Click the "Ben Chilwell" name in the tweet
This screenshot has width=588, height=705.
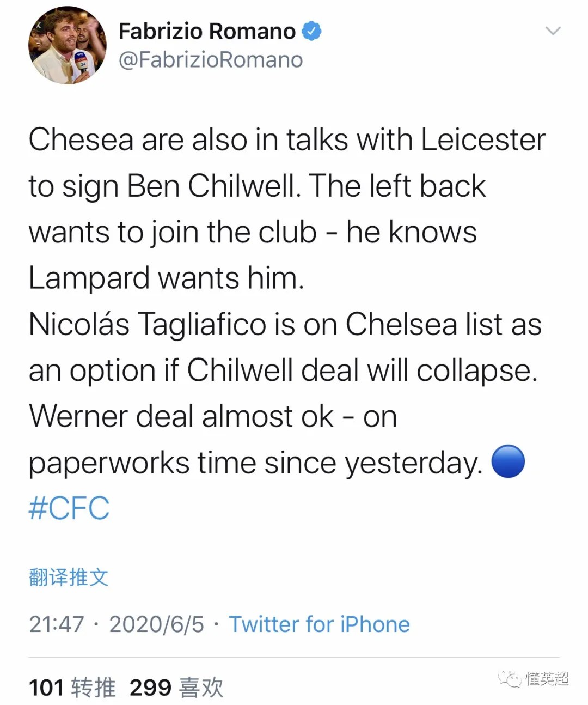coord(213,186)
